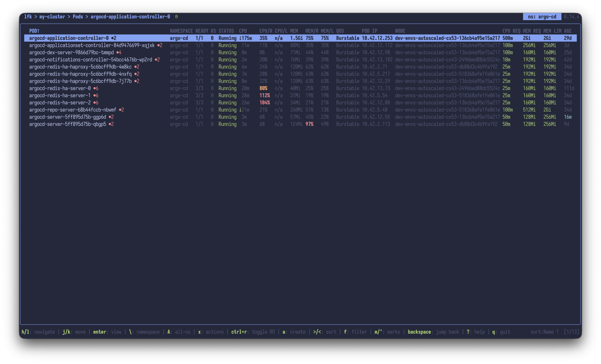Click the ns: argo-cd namespace badge

point(542,17)
